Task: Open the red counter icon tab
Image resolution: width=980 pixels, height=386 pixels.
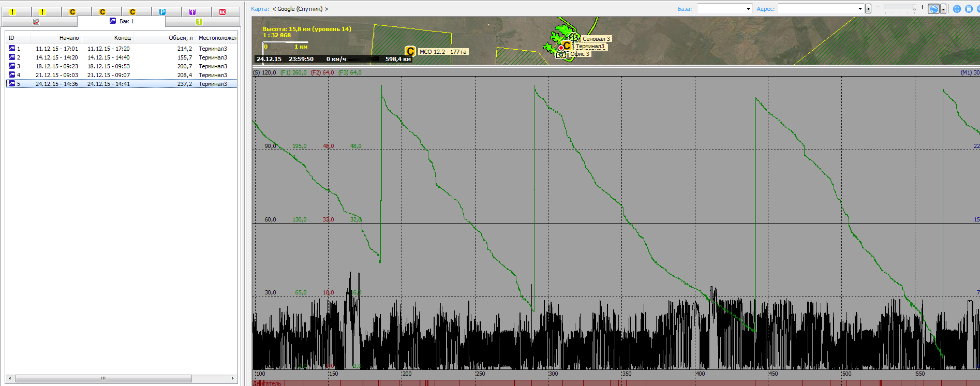Action: click(222, 12)
